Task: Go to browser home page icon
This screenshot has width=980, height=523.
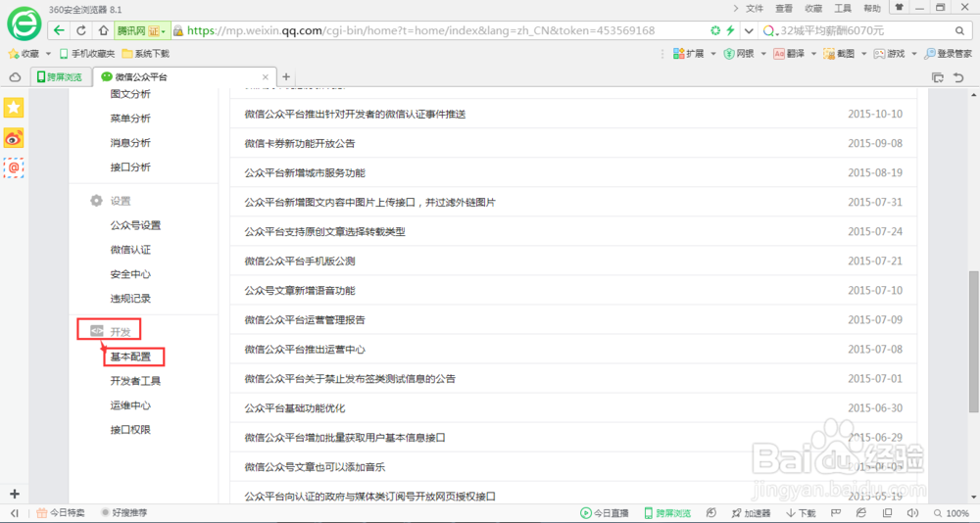Action: [x=104, y=30]
